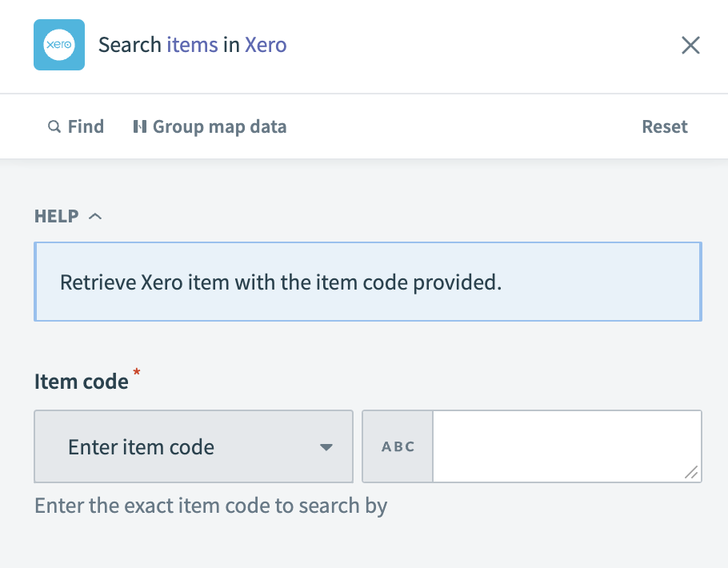This screenshot has height=568, width=728.
Task: Click the ABC field type indicator
Action: pyautogui.click(x=397, y=446)
